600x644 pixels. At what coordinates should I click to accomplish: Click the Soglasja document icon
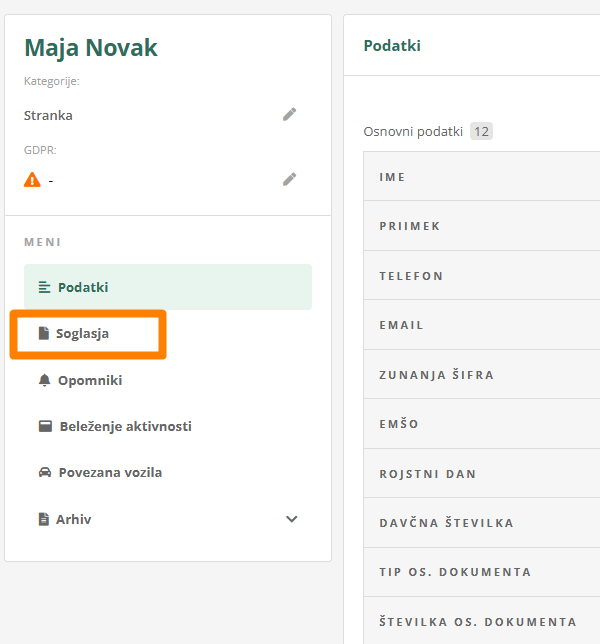point(43,333)
